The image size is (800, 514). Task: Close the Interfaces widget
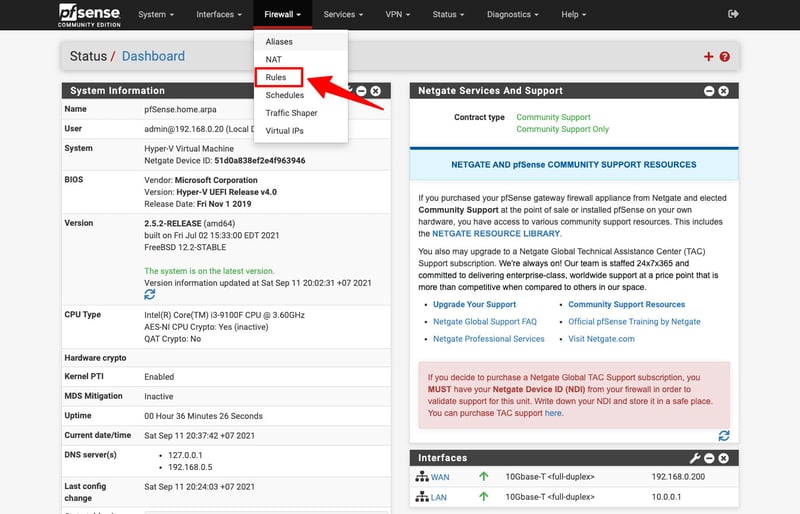pyautogui.click(x=723, y=458)
